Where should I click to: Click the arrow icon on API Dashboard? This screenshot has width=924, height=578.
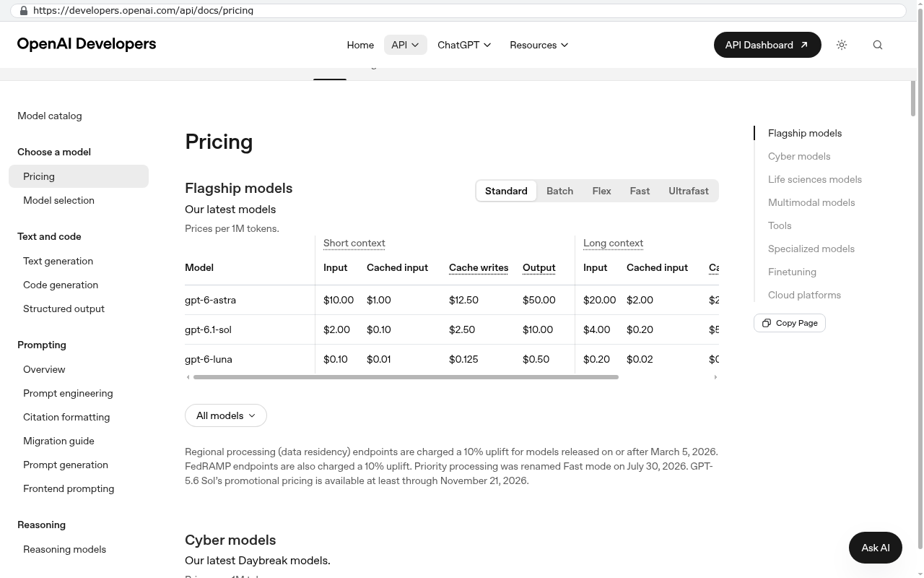803,45
